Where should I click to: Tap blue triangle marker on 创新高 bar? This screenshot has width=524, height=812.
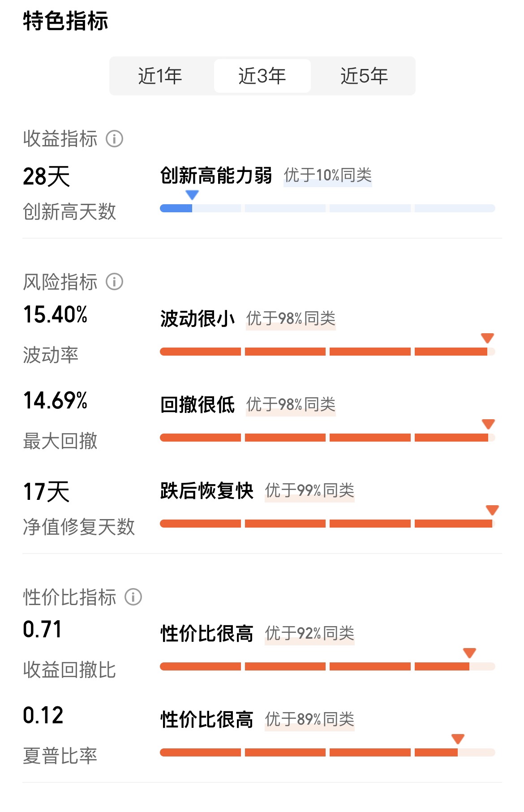tap(192, 195)
